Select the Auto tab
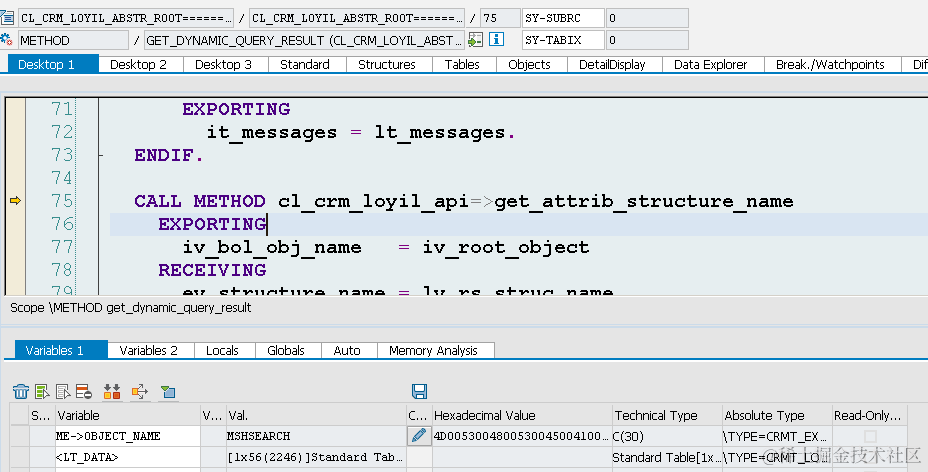Image resolution: width=928 pixels, height=472 pixels. coord(347,350)
